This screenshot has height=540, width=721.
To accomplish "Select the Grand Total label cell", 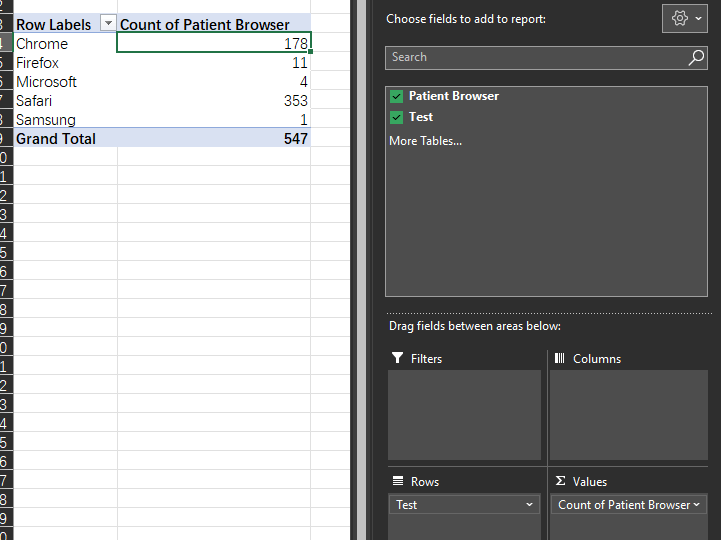I will (65, 138).
